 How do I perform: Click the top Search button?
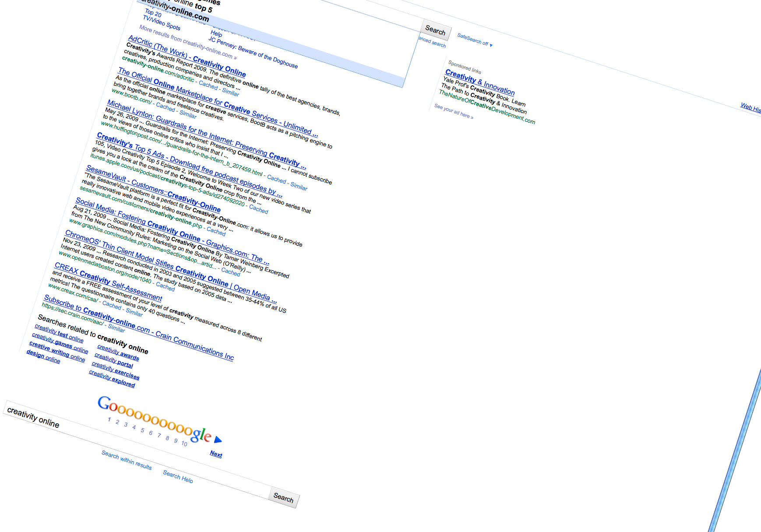pos(436,30)
